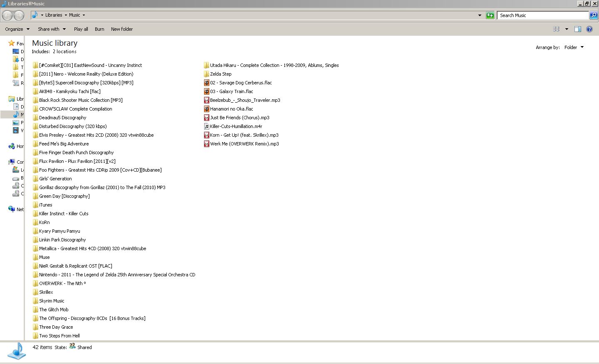Select "Deadmau5 Discography" folder
This screenshot has height=364, width=599.
click(x=59, y=118)
